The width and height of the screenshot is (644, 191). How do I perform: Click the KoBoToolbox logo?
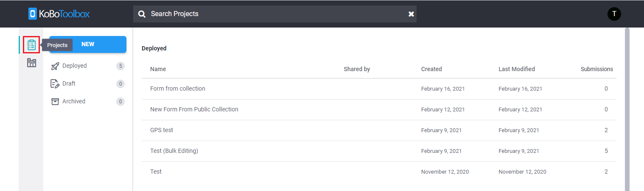point(59,14)
